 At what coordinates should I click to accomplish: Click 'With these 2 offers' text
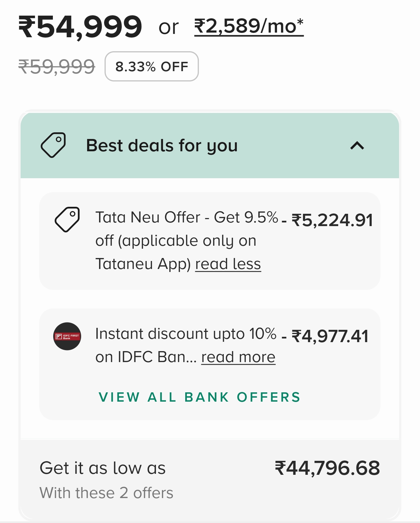pos(106,493)
